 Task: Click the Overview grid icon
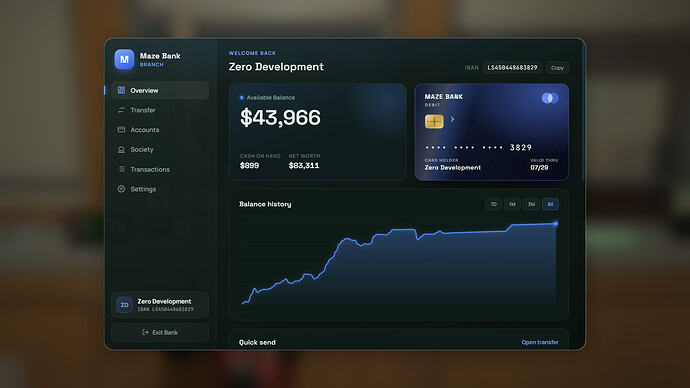pos(121,90)
